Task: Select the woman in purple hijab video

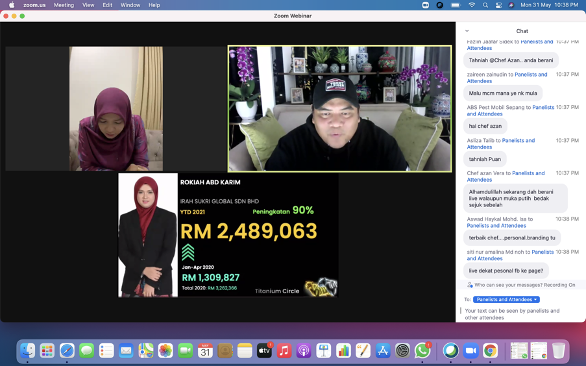Action: pyautogui.click(x=116, y=108)
